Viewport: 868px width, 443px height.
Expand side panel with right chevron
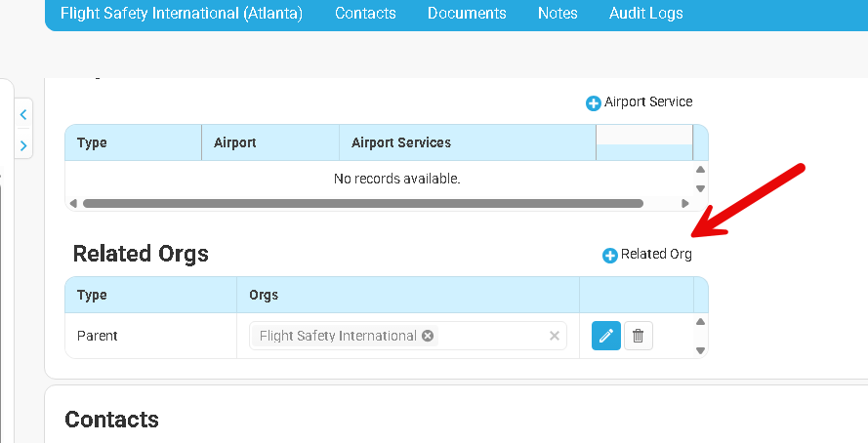tap(23, 145)
